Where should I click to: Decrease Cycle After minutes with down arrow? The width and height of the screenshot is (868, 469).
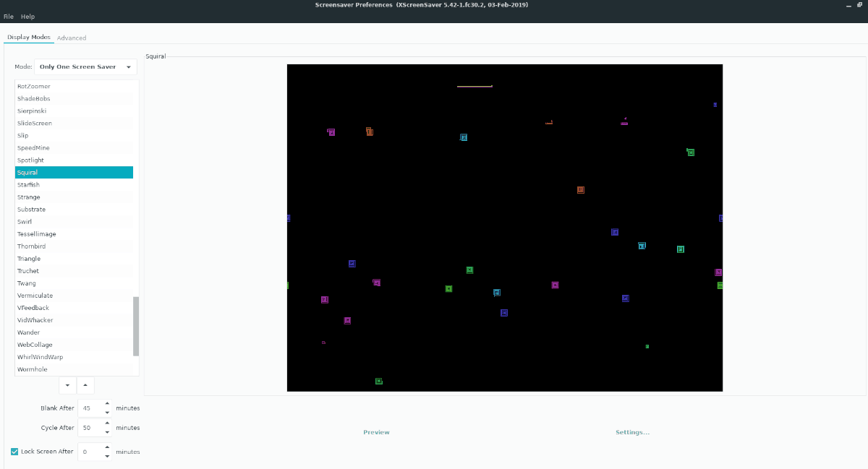pos(107,431)
